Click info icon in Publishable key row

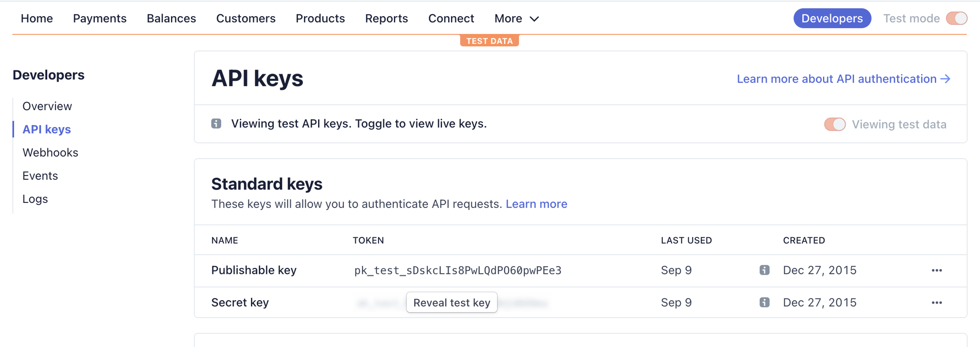tap(764, 270)
